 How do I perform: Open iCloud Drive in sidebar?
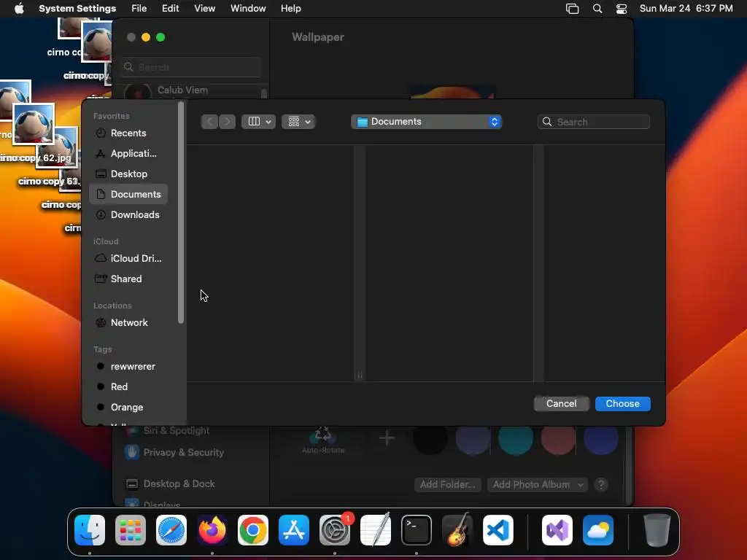pos(128,259)
